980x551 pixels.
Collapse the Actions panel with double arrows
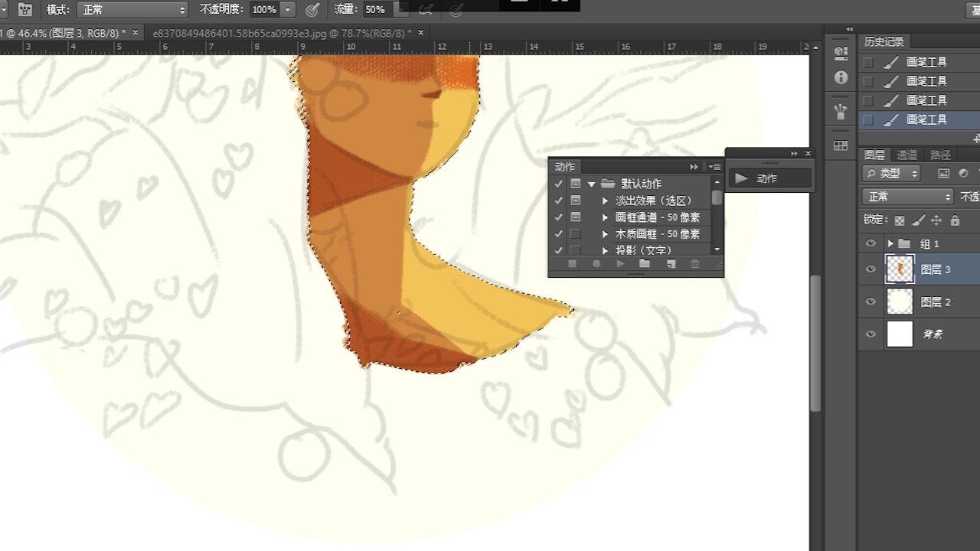(694, 167)
